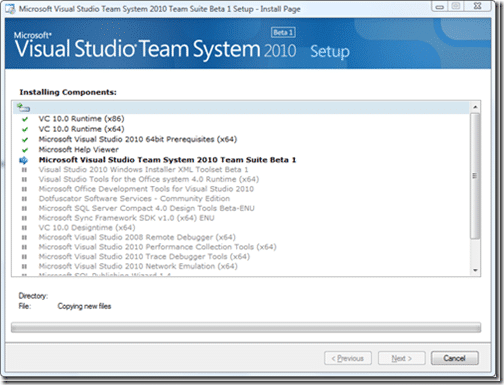Click pending icon beside Office Development Tools
Viewport: 504px width, 385px height.
tap(24, 189)
